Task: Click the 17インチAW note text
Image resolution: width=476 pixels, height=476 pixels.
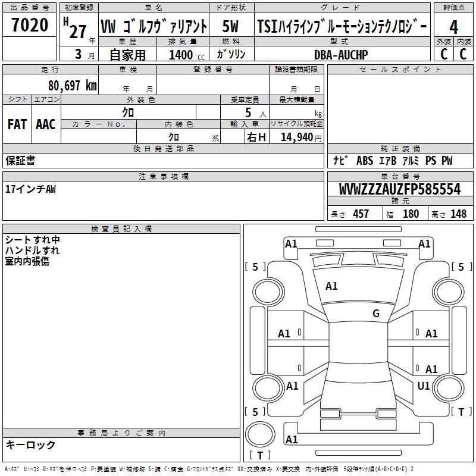Action: point(30,189)
